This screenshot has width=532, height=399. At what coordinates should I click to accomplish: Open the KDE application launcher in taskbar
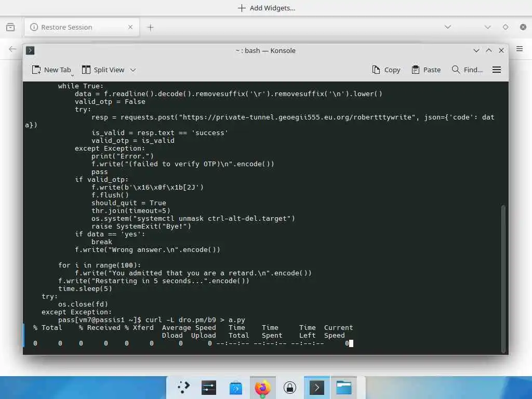click(183, 388)
